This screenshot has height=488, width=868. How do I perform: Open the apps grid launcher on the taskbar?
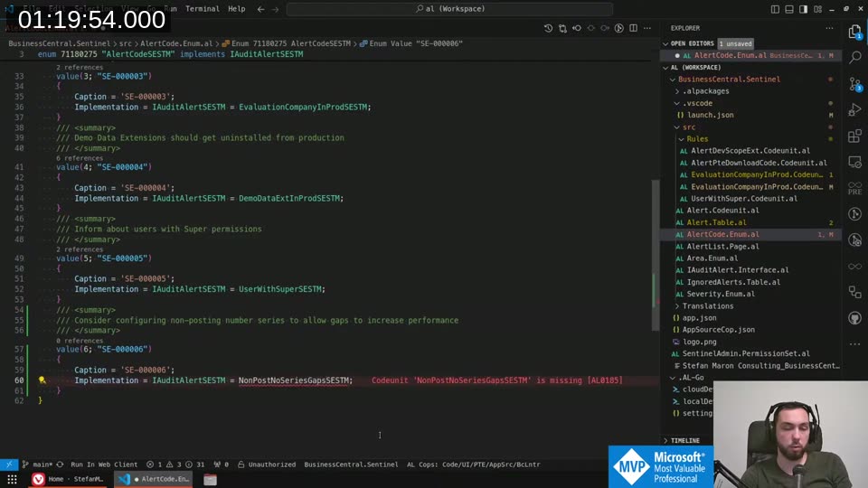pos(12,479)
